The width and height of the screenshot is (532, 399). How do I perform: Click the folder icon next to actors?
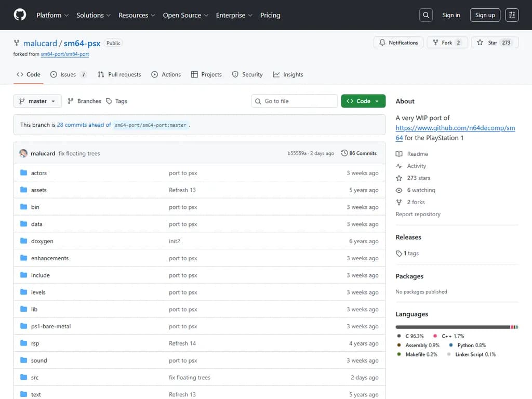point(23,173)
